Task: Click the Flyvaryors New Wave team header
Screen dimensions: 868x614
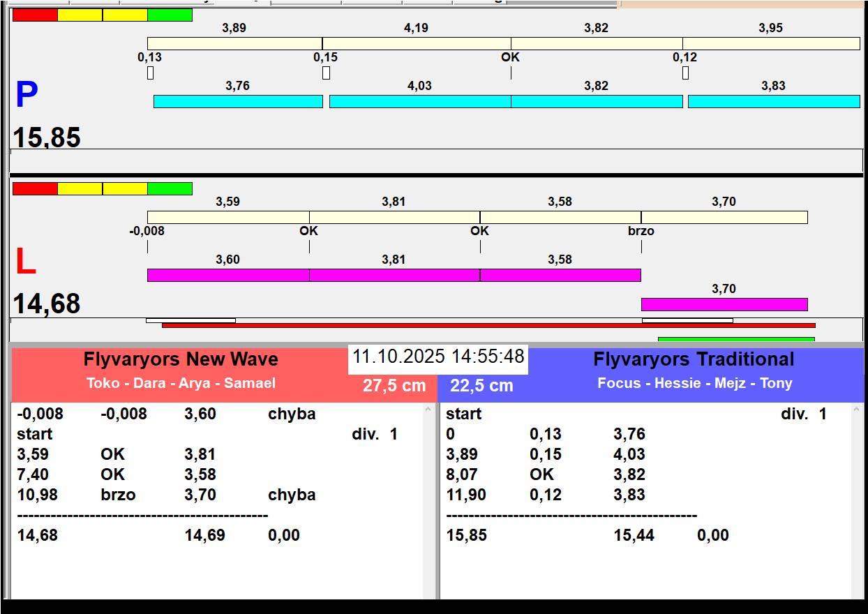Action: pos(181,359)
